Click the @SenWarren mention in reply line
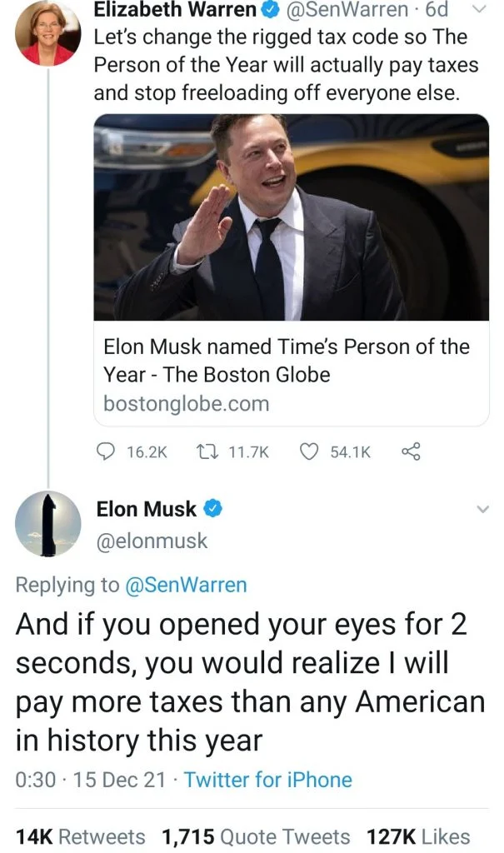 tap(186, 585)
